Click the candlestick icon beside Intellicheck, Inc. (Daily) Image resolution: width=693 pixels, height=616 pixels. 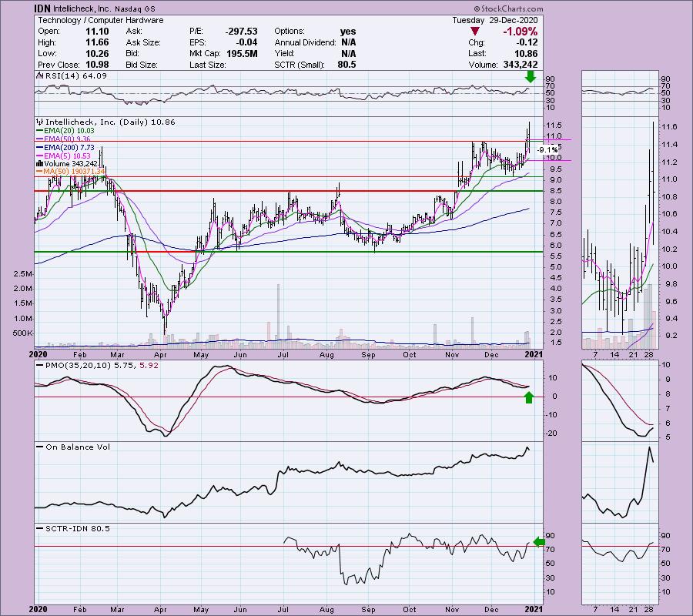[x=40, y=122]
